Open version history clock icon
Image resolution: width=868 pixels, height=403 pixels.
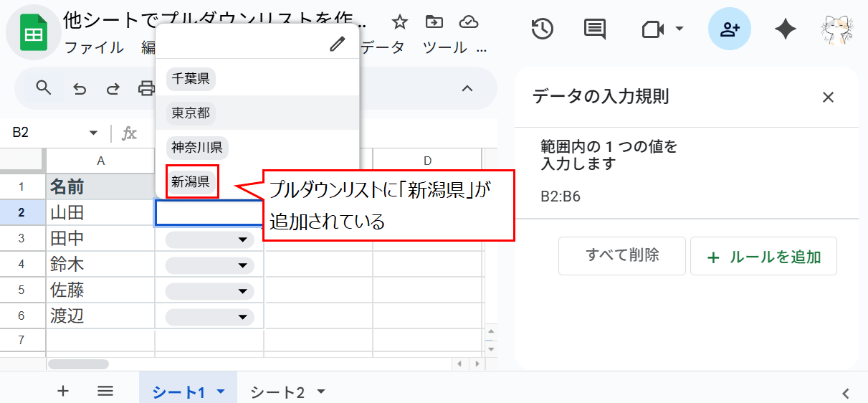click(x=543, y=29)
